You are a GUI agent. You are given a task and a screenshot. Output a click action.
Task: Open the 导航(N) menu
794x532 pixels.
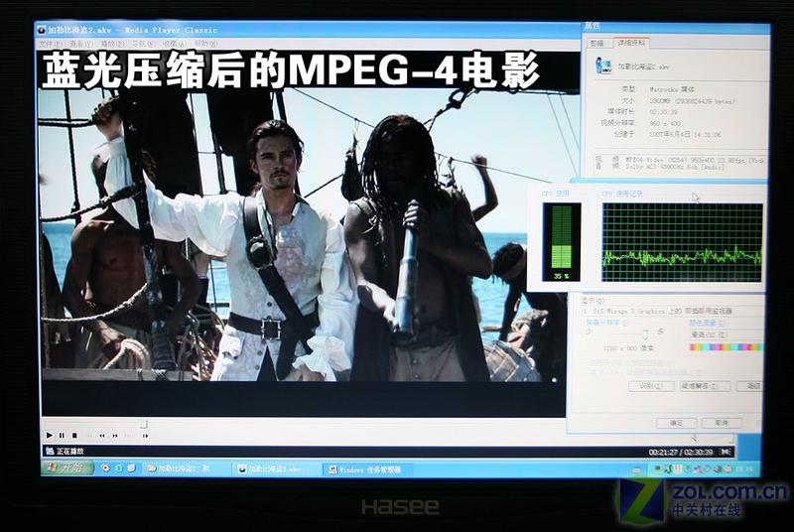[x=143, y=44]
